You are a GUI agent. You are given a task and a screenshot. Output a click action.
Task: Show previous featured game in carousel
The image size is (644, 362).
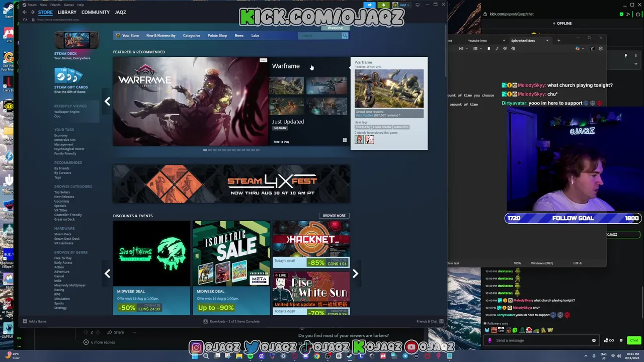(107, 102)
